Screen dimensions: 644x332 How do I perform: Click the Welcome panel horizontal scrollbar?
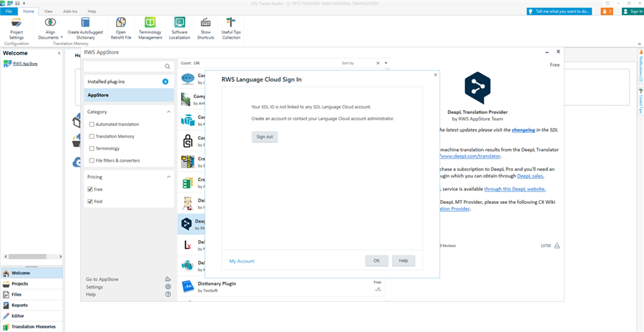coord(29,256)
